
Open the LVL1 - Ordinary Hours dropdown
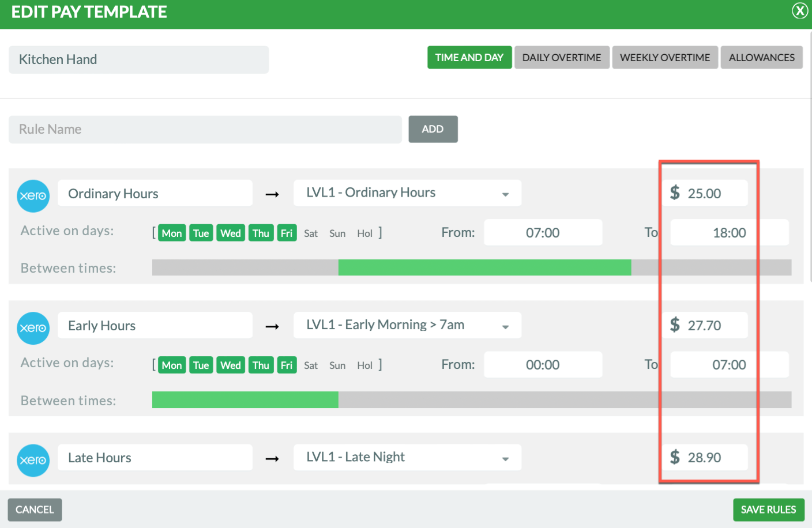click(407, 193)
